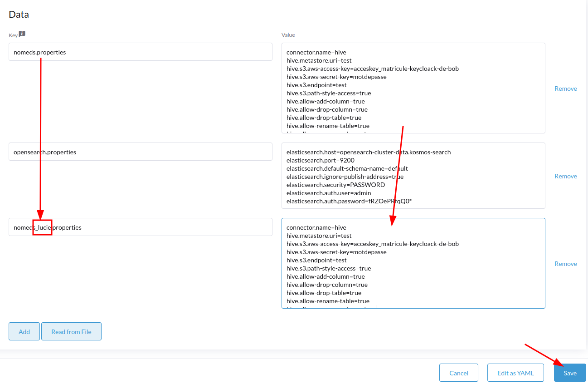This screenshot has width=588, height=384.
Task: Click the info icon next to the Key label
Action: (22, 34)
